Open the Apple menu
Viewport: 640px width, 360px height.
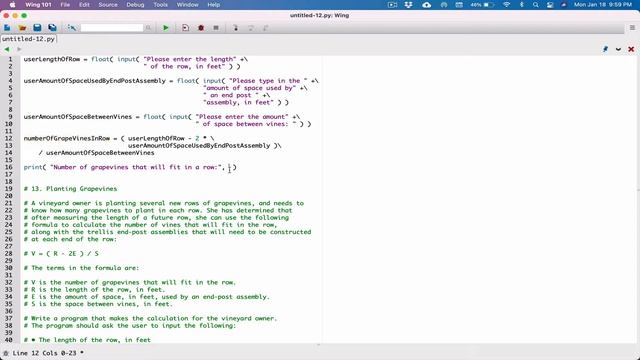pos(12,5)
